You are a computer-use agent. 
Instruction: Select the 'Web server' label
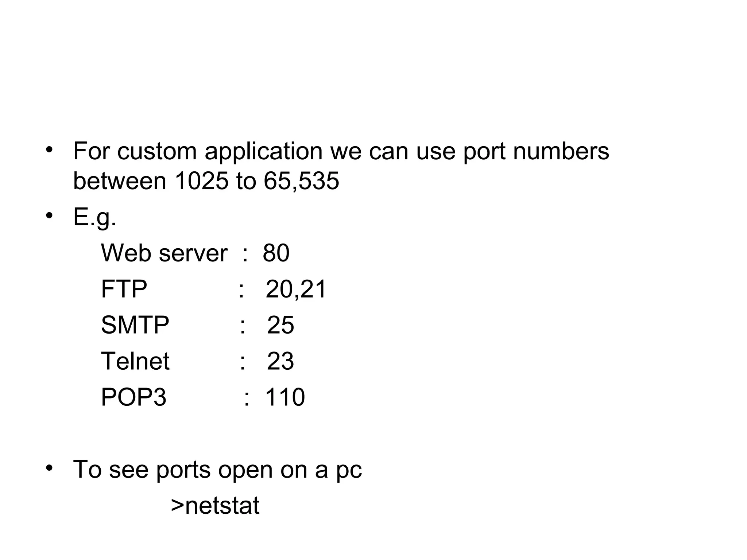coord(164,253)
